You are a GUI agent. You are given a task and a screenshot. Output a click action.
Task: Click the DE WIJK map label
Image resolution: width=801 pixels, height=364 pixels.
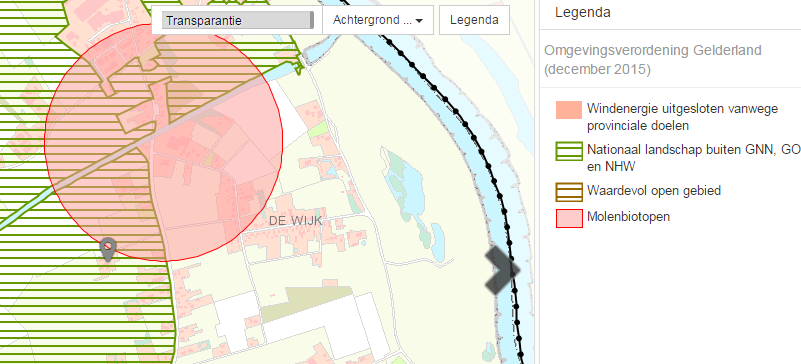point(296,221)
